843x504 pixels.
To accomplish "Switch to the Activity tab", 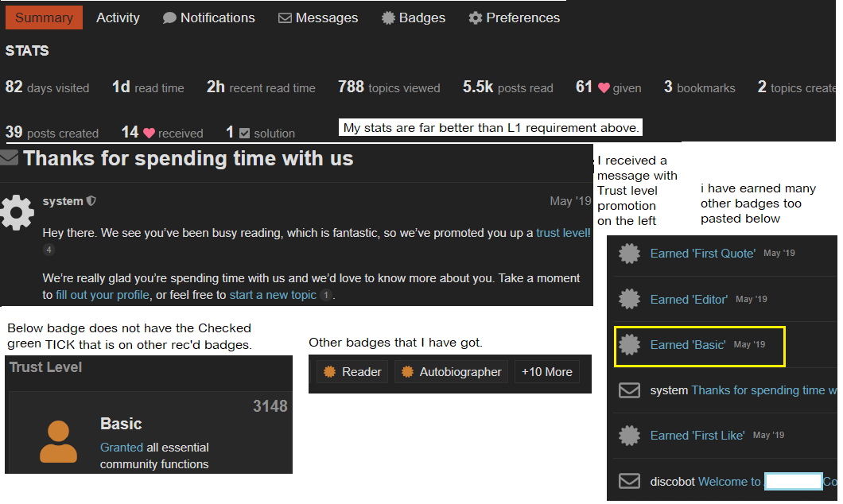I will tap(118, 17).
